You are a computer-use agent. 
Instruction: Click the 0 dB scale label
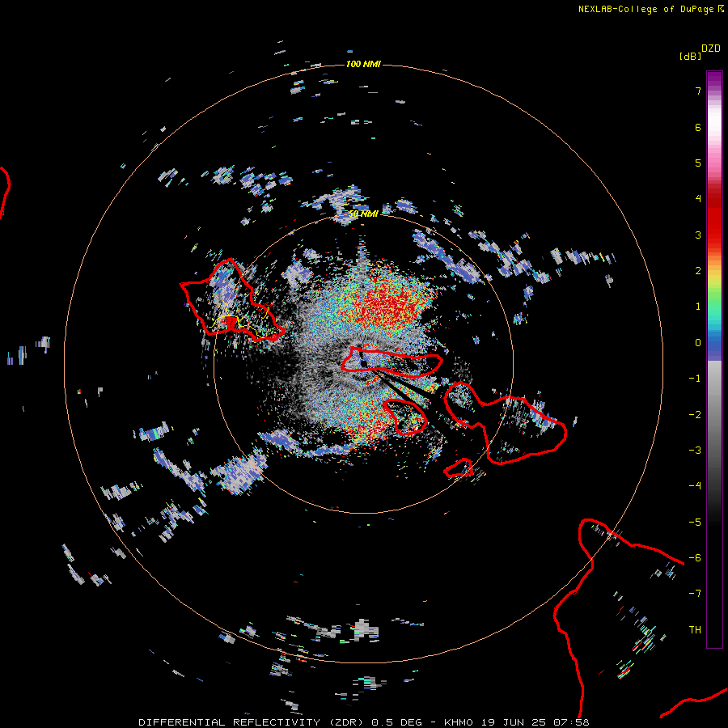(x=698, y=343)
